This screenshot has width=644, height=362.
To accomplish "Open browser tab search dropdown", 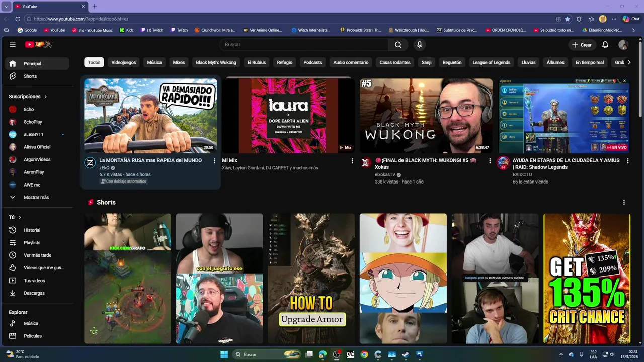I will (x=6, y=7).
